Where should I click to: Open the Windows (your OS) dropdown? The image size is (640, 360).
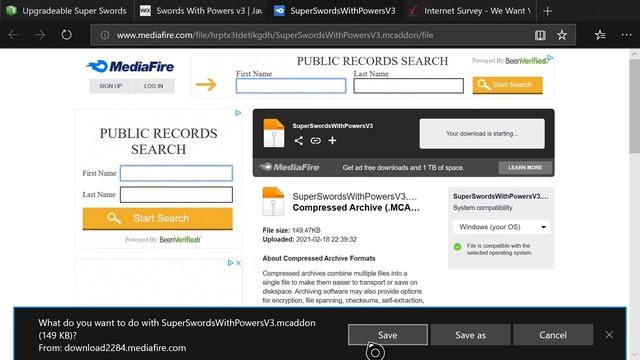[501, 227]
